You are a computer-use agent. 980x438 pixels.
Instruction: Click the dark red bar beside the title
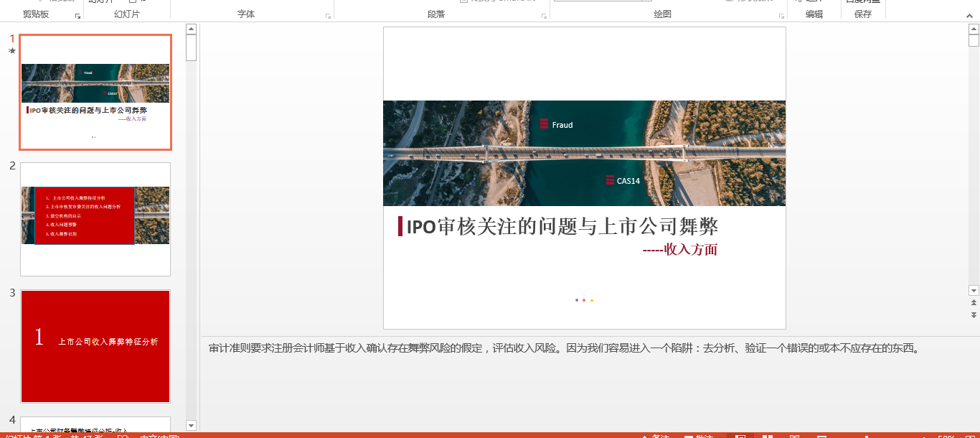pos(400,226)
